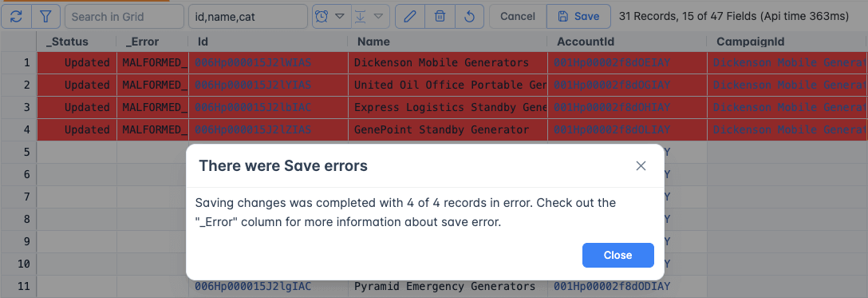Click the refresh grid icon

tap(17, 17)
